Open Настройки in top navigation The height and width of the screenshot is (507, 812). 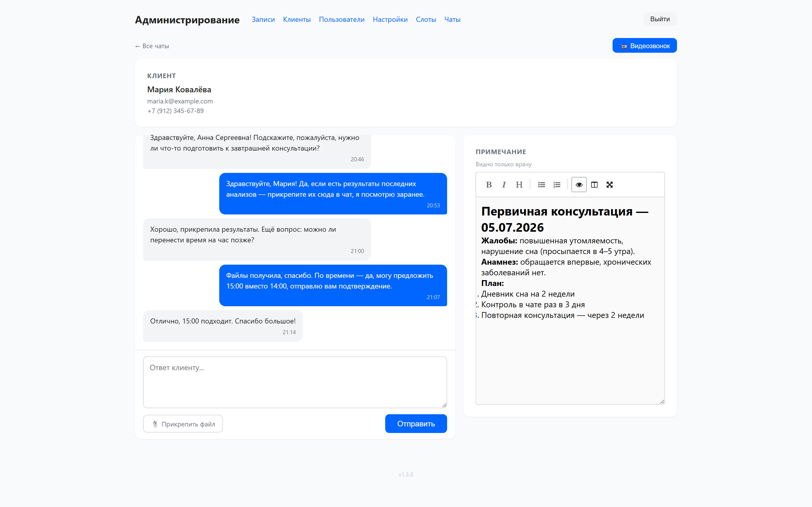[390, 20]
